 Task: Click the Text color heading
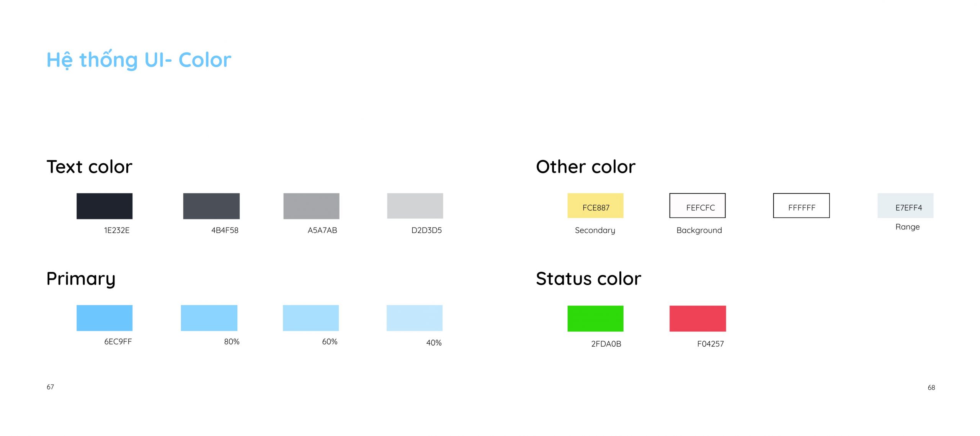[90, 167]
